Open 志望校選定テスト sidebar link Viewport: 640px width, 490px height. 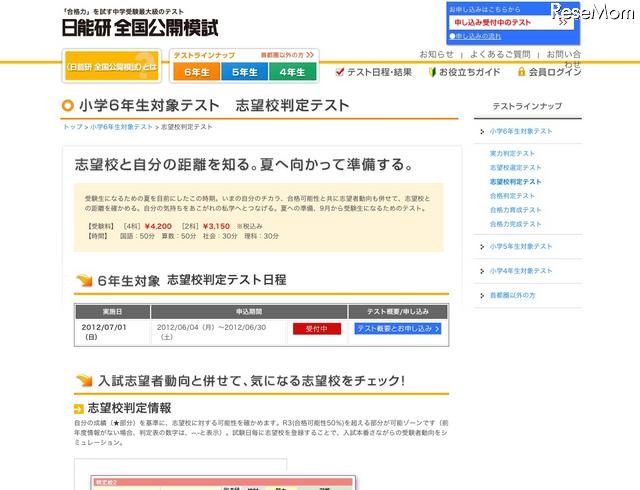pyautogui.click(x=515, y=168)
